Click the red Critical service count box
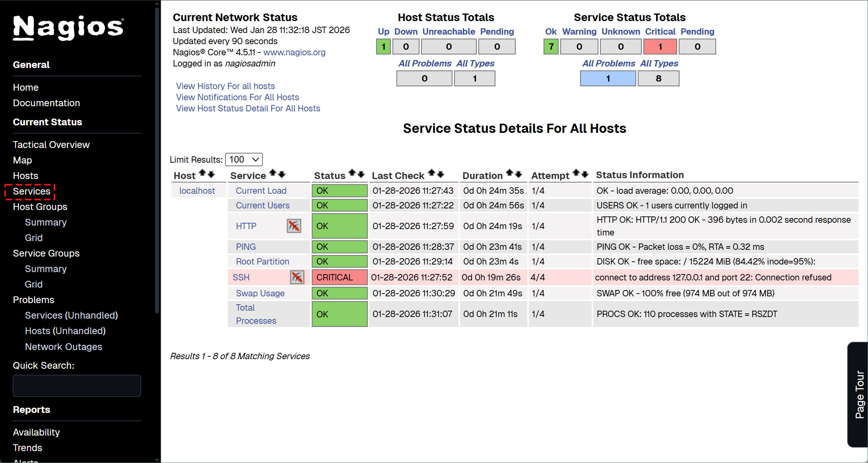The width and height of the screenshot is (868, 463). point(660,47)
